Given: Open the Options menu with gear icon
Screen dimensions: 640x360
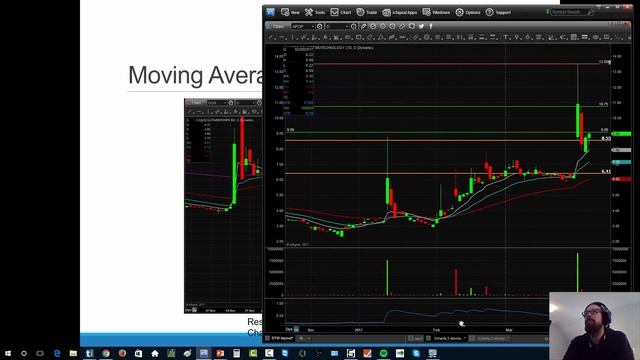Looking at the screenshot, I should coord(468,12).
